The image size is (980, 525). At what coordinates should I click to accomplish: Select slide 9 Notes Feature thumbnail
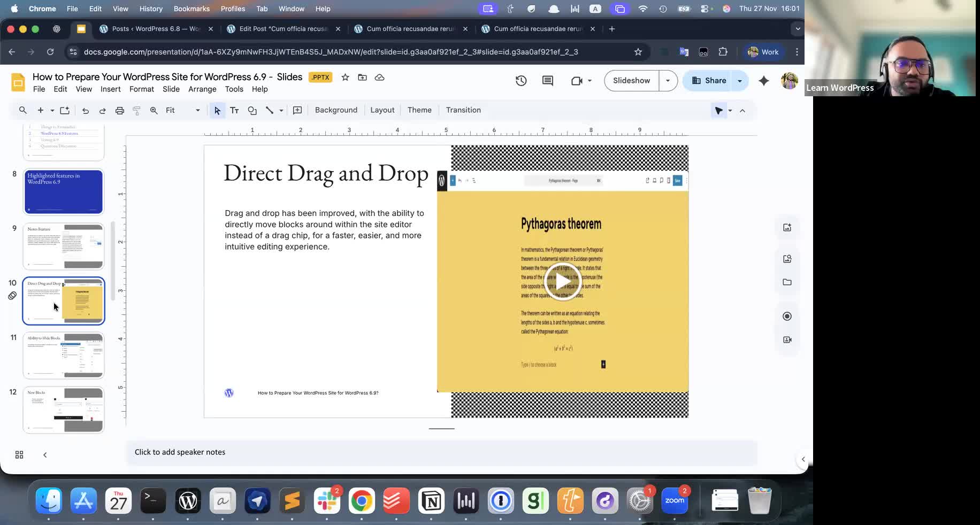coord(64,246)
